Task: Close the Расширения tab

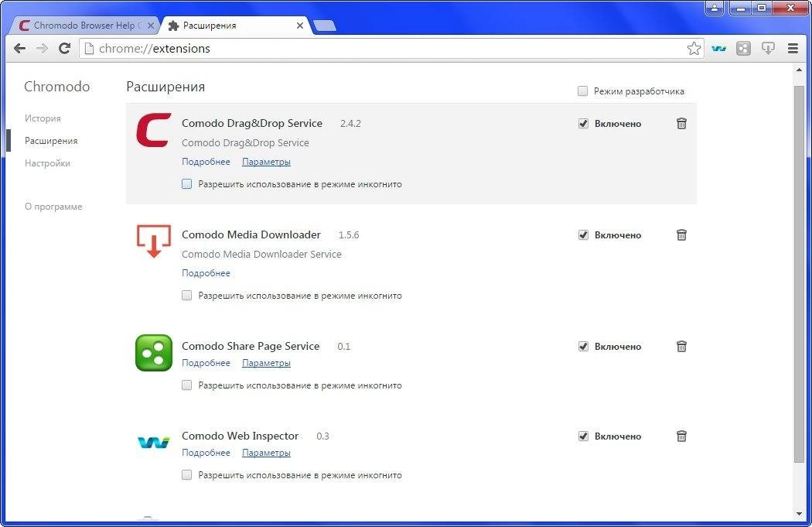Action: 300,26
